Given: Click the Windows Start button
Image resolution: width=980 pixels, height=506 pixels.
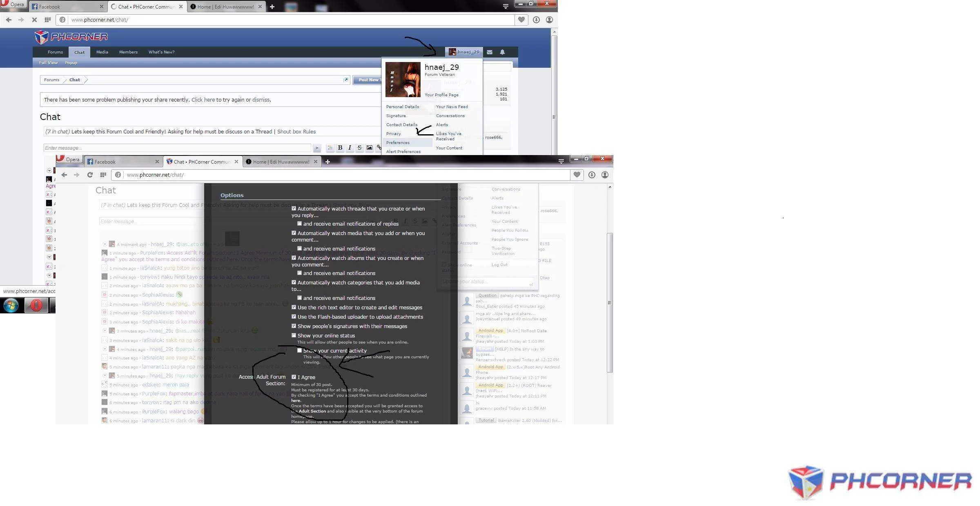Looking at the screenshot, I should click(x=11, y=305).
